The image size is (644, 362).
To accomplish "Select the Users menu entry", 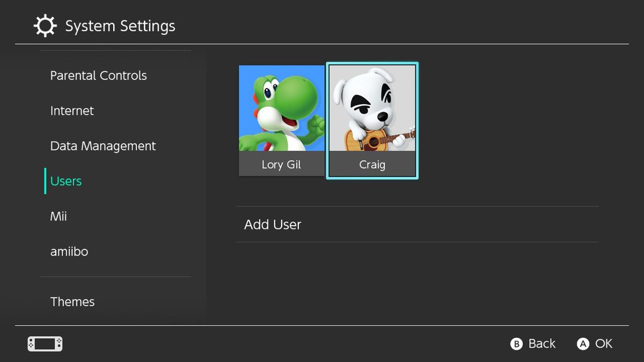I will click(x=65, y=181).
